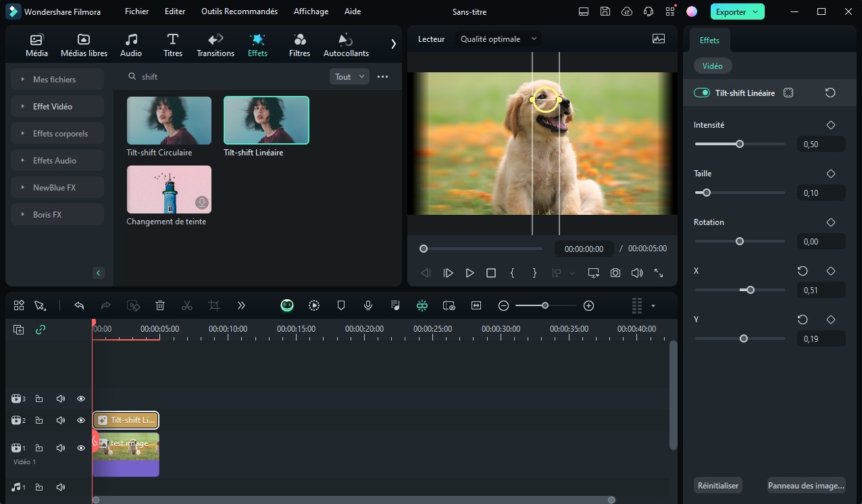Expand Mes fichiers category
This screenshot has width=862, height=504.
[x=57, y=79]
